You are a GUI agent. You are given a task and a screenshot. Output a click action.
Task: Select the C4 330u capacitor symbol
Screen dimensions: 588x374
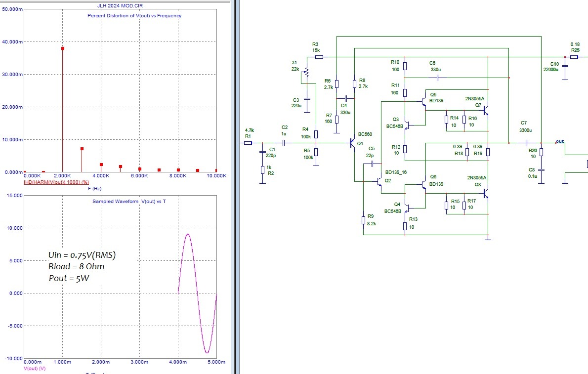tap(346, 98)
